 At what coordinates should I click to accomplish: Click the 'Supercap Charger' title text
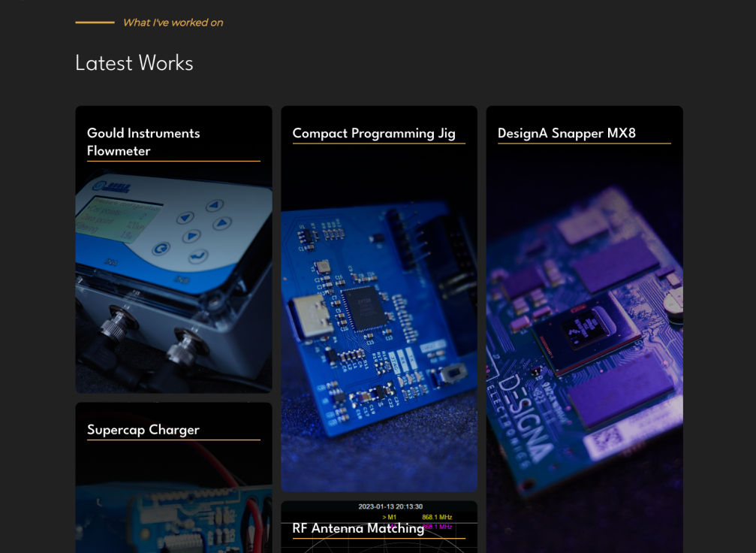(x=143, y=430)
